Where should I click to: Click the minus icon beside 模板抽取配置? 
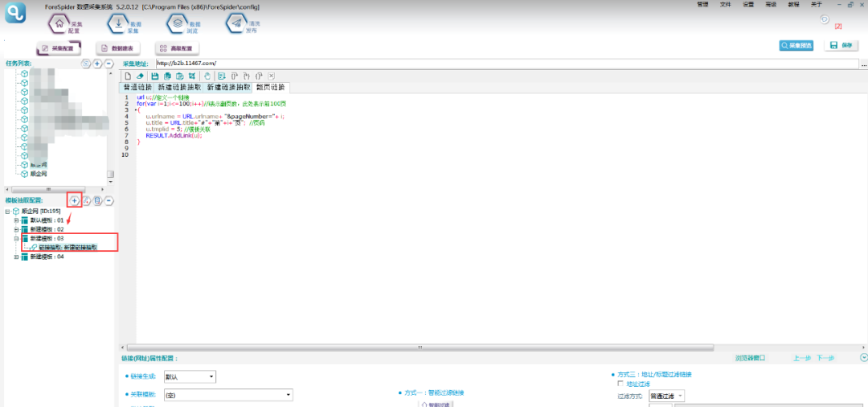[x=109, y=200]
